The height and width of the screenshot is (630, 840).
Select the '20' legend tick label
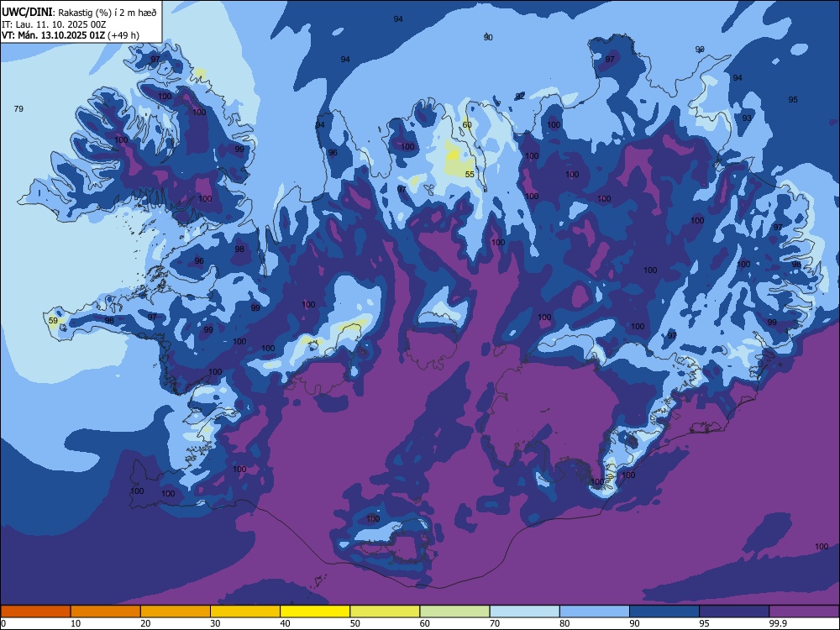(145, 623)
